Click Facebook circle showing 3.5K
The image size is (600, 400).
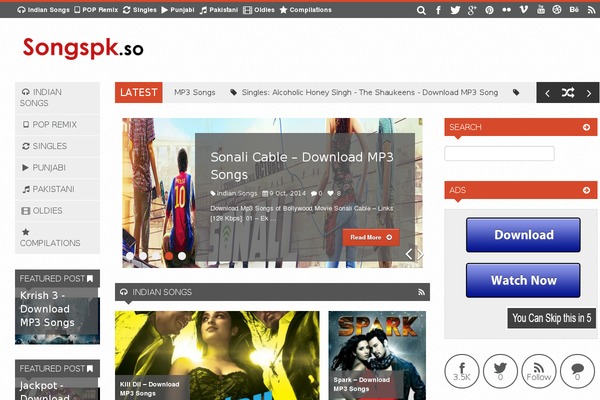tap(462, 371)
